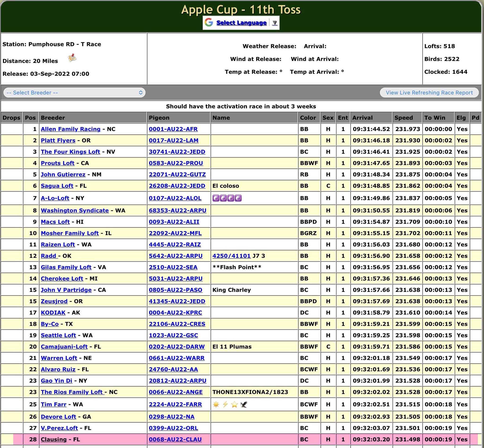Open pigeon 2224-AU22-FARR link

pos(175,404)
